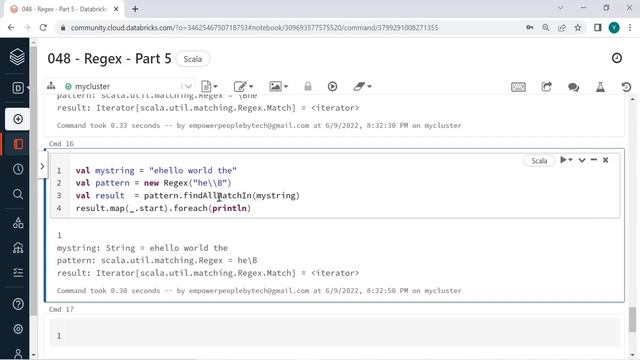
Task: Reload the page
Action: (43, 27)
